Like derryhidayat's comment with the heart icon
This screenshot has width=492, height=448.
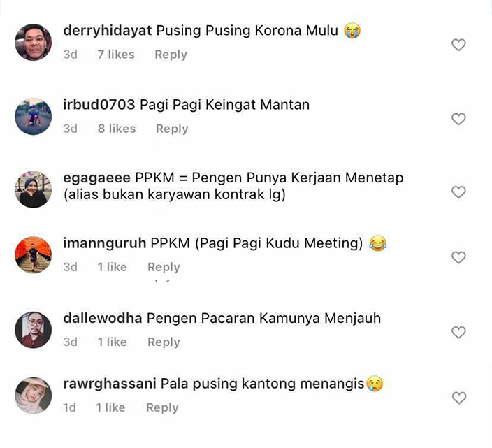458,45
